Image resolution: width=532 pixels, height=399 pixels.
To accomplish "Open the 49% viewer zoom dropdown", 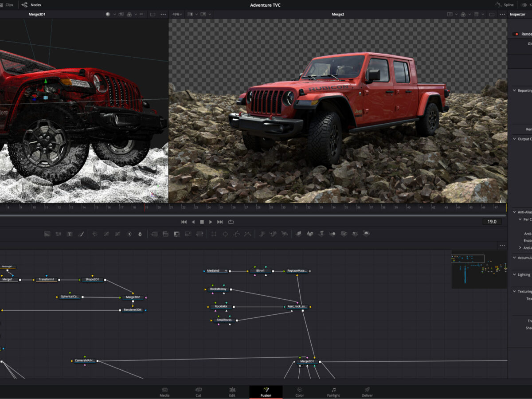I will click(178, 14).
